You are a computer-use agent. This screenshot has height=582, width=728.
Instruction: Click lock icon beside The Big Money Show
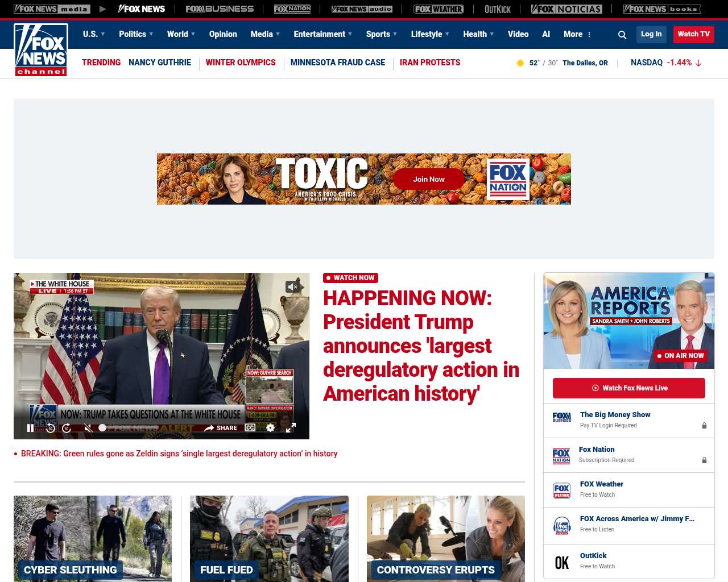[x=704, y=425]
